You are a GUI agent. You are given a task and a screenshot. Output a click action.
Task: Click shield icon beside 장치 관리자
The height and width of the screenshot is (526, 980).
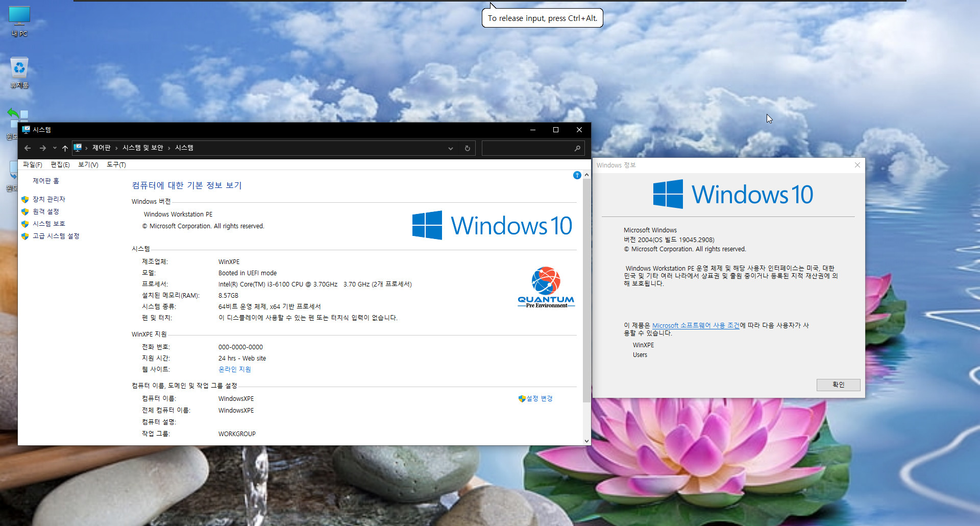pos(25,199)
